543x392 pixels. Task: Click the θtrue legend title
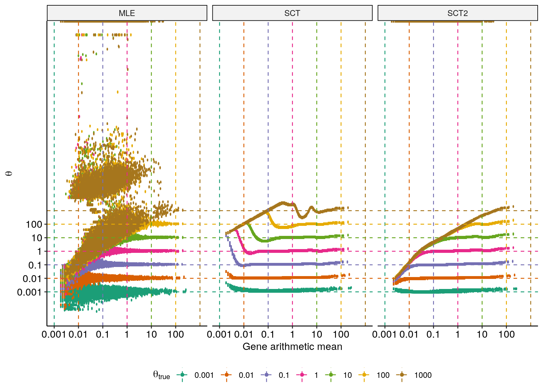[161, 375]
